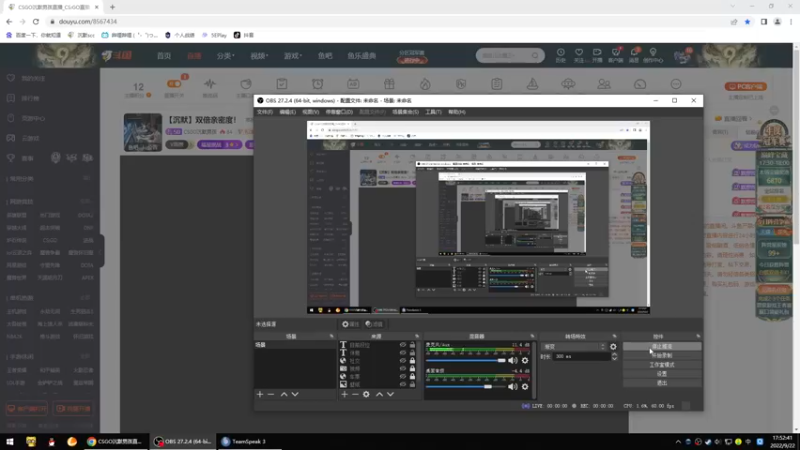
Task: Open scene transition properties gear
Action: [x=613, y=346]
